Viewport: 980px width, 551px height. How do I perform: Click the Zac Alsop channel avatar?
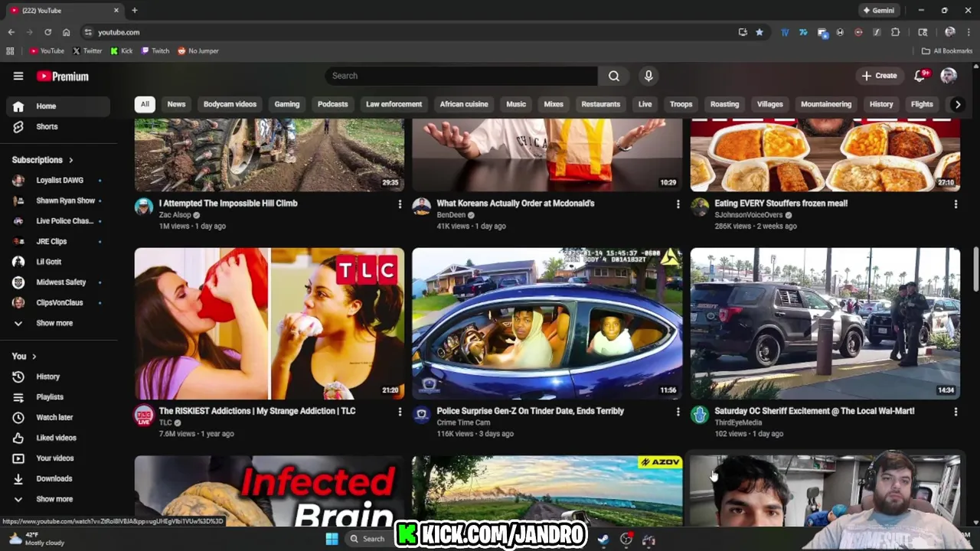(144, 207)
